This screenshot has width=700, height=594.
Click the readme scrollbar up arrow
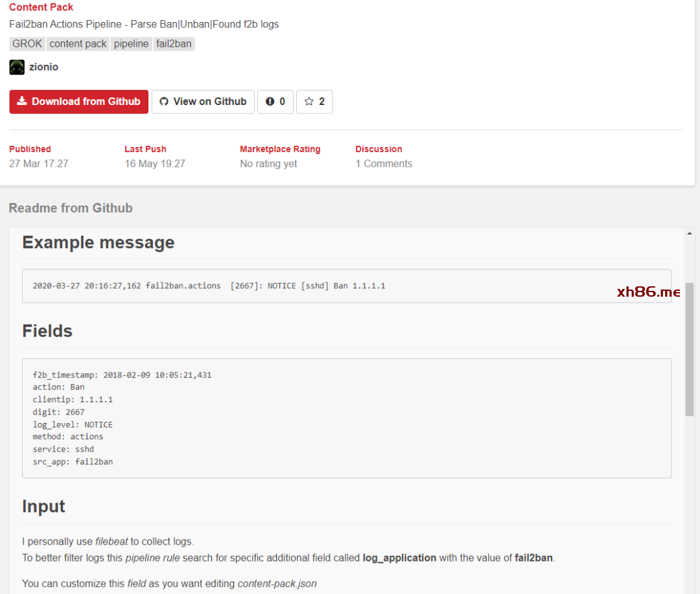tap(690, 232)
